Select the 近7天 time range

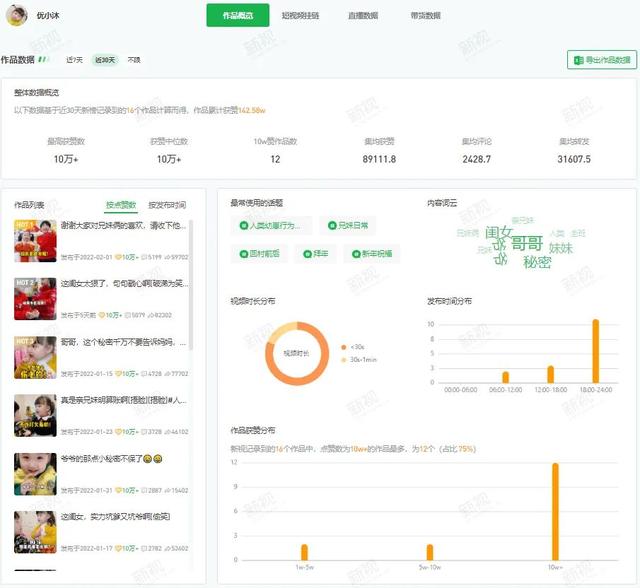click(74, 60)
